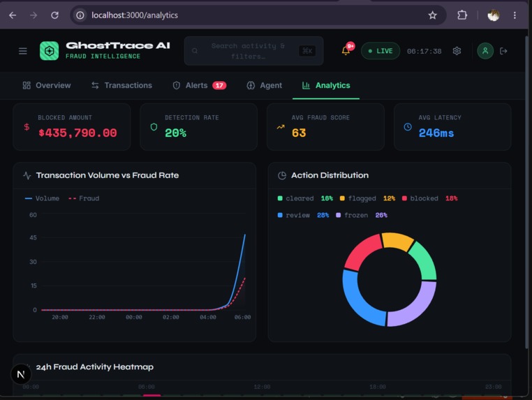Click the pie icon beside Action Distribution

(x=282, y=175)
